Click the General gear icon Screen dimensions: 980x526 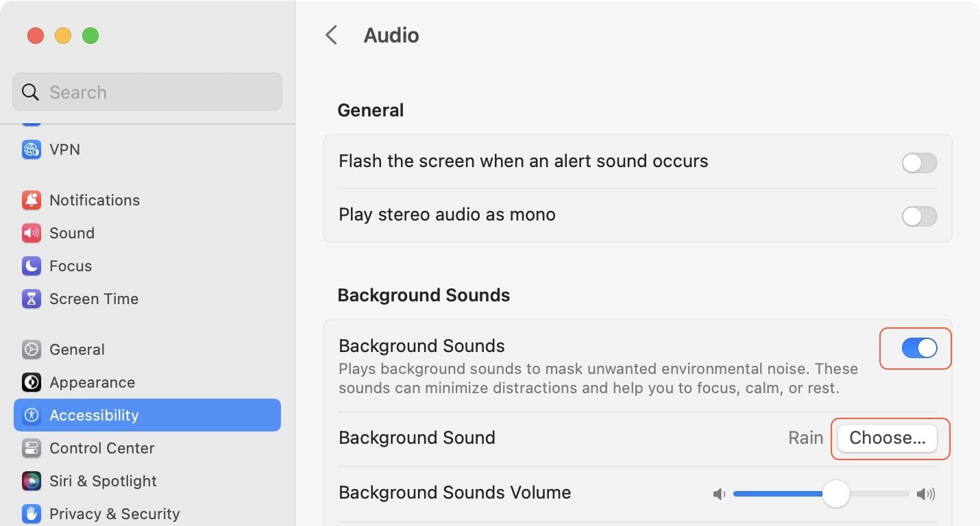pyautogui.click(x=32, y=349)
